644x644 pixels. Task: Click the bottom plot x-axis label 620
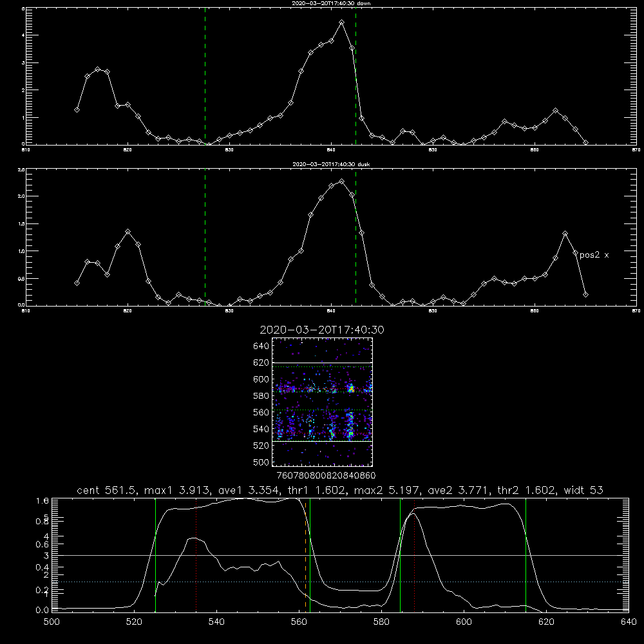pos(546,622)
